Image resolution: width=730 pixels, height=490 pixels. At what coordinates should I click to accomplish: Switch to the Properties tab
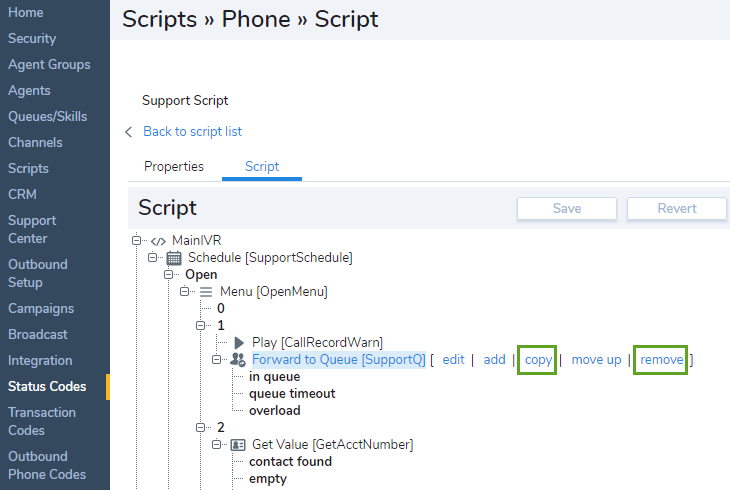click(x=174, y=167)
